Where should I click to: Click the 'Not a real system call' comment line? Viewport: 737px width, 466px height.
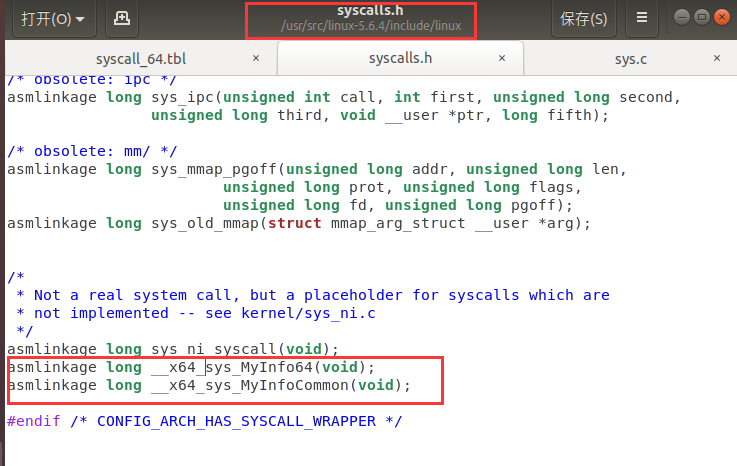click(313, 295)
